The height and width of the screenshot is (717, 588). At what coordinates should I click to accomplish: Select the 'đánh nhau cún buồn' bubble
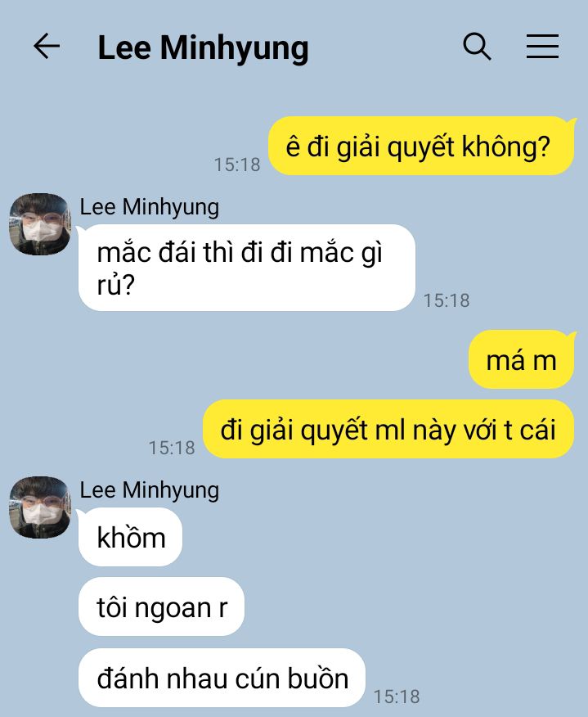point(222,678)
